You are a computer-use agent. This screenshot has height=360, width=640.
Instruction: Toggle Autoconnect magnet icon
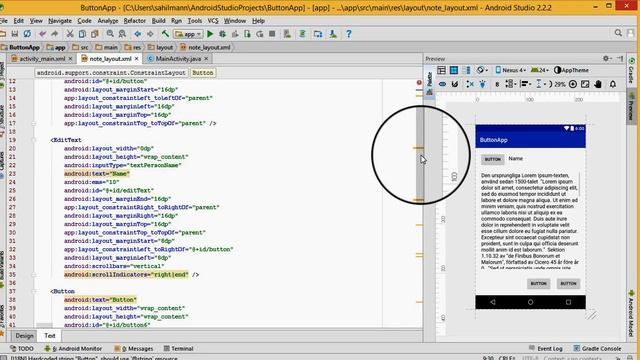click(x=455, y=84)
